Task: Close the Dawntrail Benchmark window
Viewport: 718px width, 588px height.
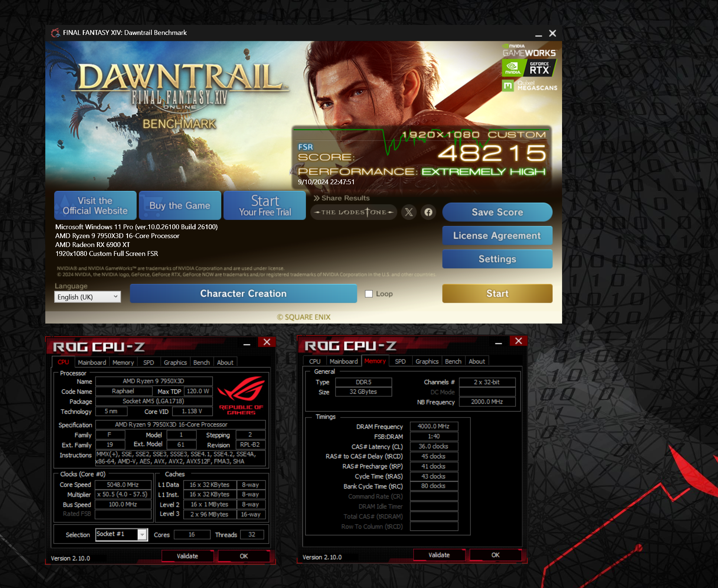Action: [x=552, y=33]
